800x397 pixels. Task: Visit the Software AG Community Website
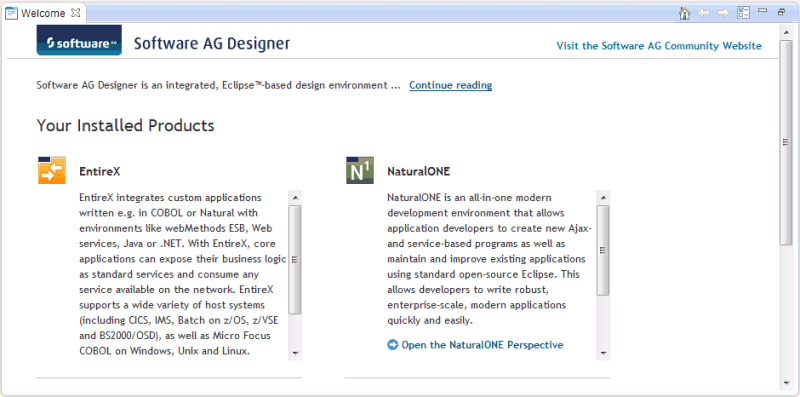point(659,46)
